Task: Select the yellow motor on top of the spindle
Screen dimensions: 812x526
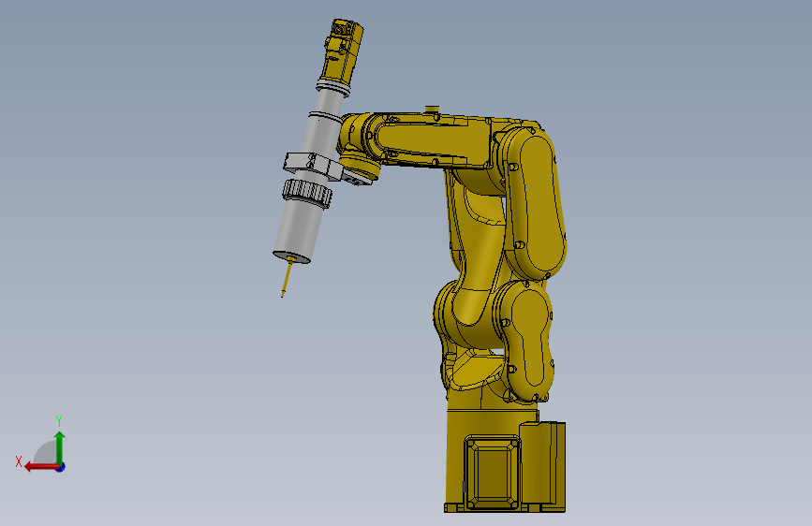Action: (341, 51)
